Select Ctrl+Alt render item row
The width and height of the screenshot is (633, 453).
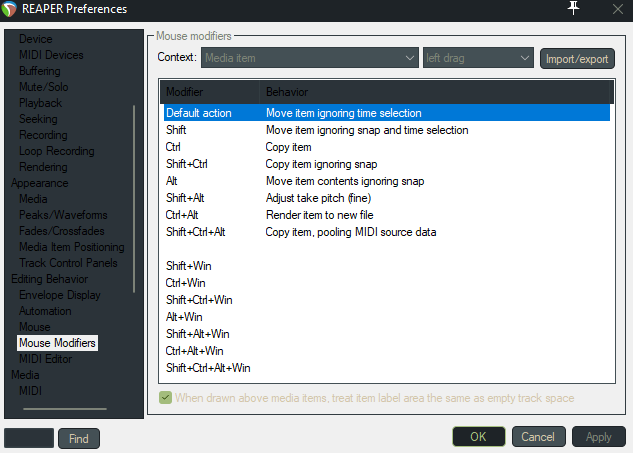coord(387,214)
